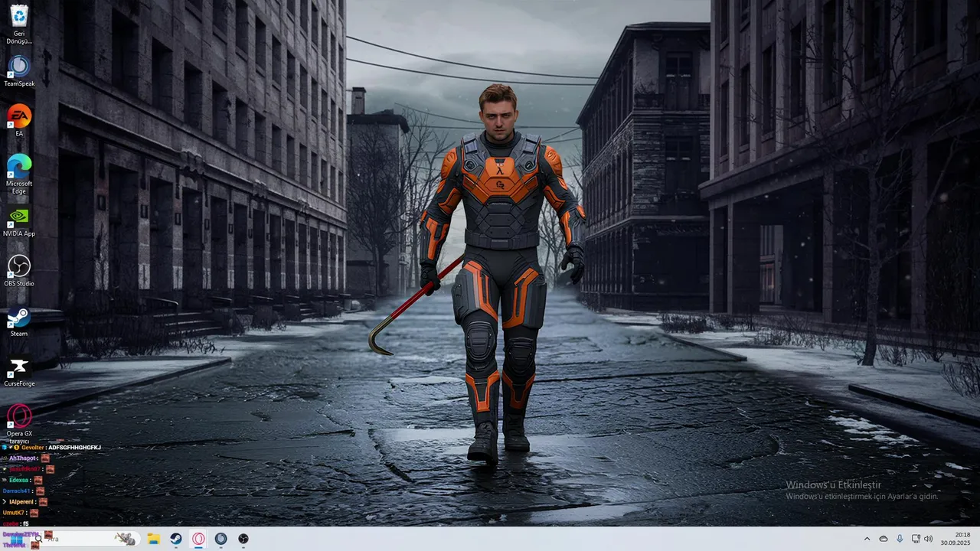The height and width of the screenshot is (551, 980).
Task: Click the username 'Edexsa' in chat overlay
Action: point(19,480)
